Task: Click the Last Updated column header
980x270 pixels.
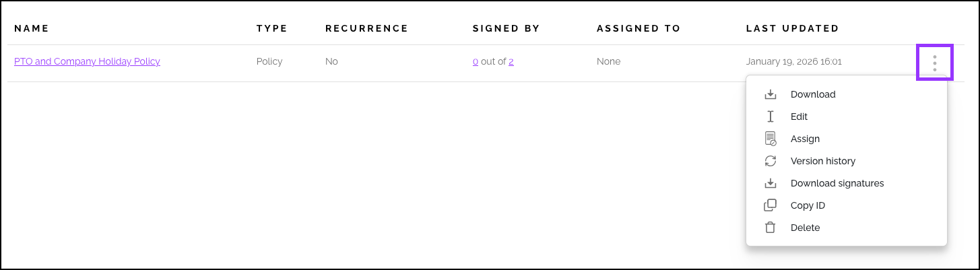Action: click(792, 28)
